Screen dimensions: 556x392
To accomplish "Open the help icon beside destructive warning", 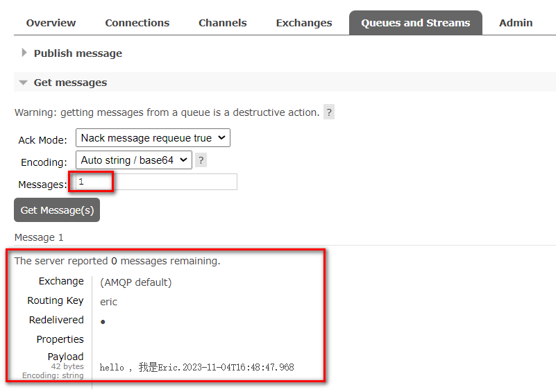I will click(329, 112).
